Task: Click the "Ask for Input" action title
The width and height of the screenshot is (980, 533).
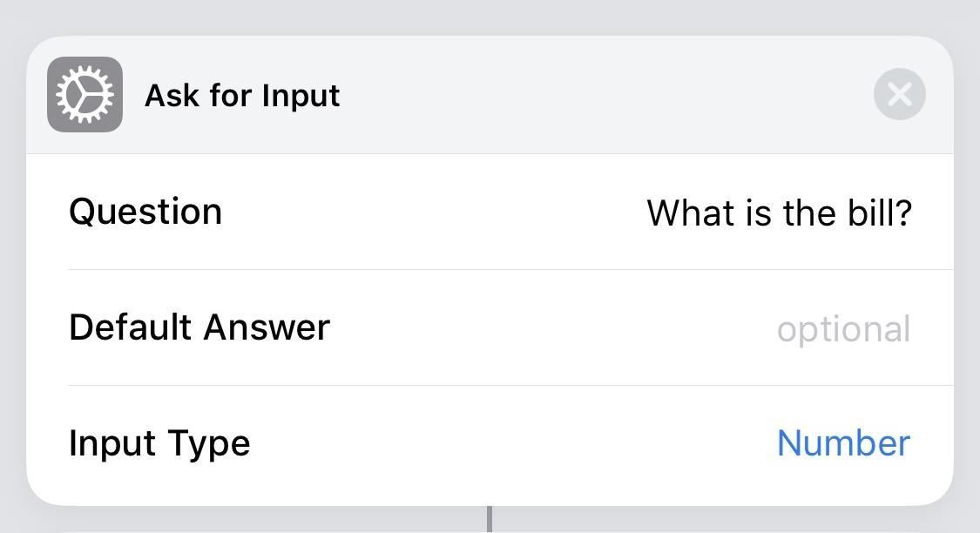Action: 242,95
